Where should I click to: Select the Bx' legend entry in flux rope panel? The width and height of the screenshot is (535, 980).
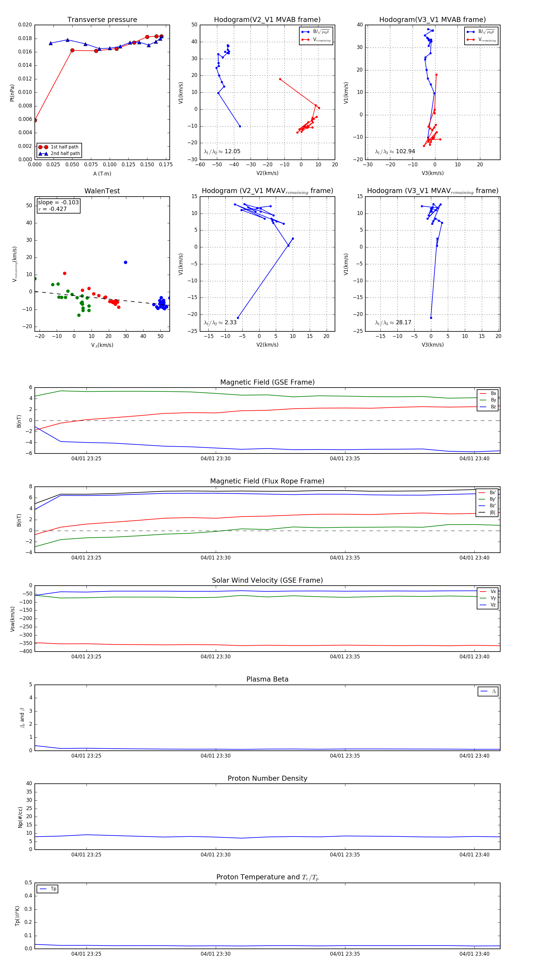coord(487,492)
